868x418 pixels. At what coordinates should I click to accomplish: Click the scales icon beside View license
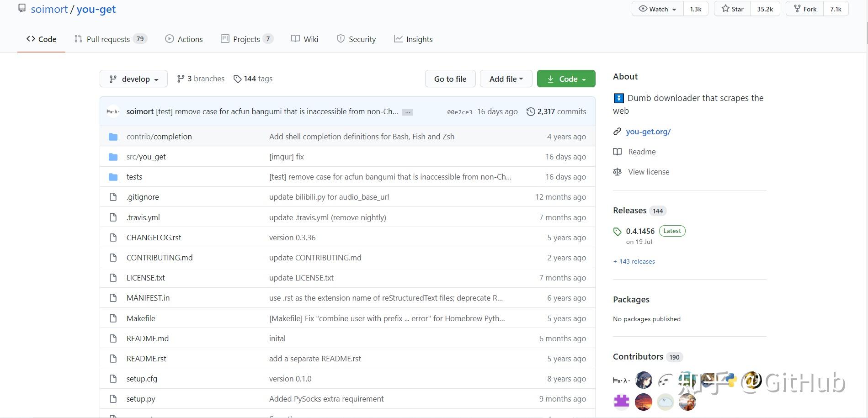click(618, 171)
